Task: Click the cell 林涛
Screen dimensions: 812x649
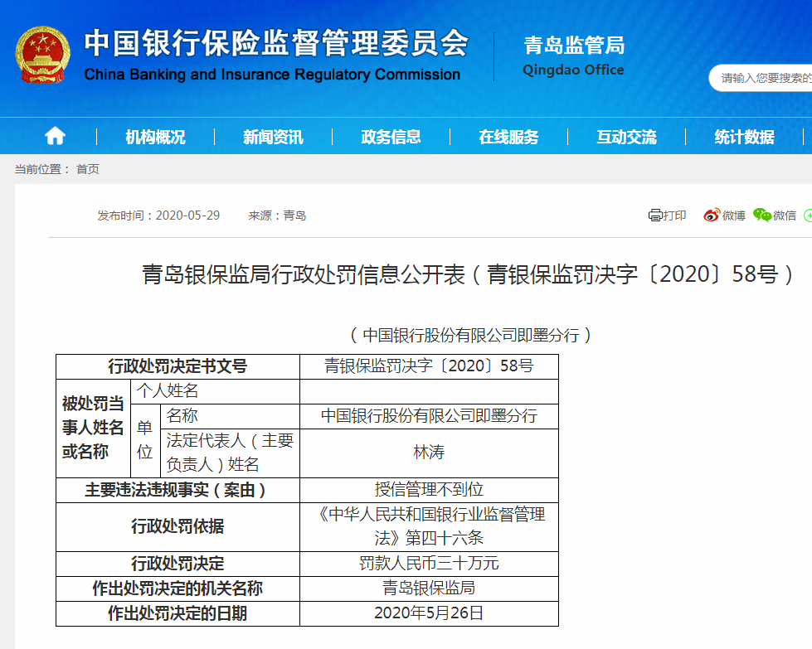Action: pyautogui.click(x=429, y=453)
